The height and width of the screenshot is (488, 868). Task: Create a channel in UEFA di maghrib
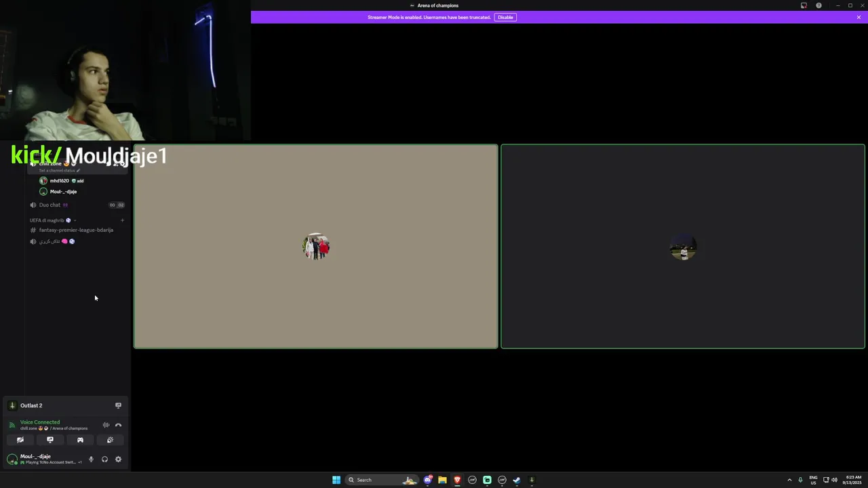[122, 220]
